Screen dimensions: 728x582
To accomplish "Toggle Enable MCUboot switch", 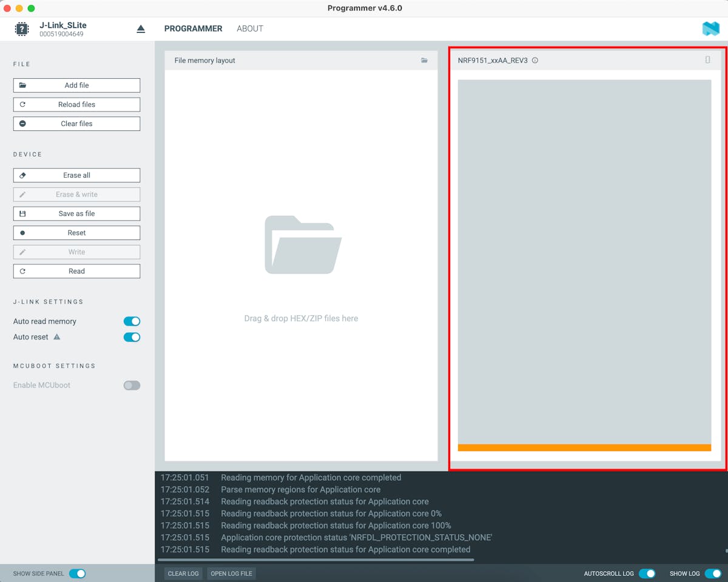I will 132,386.
